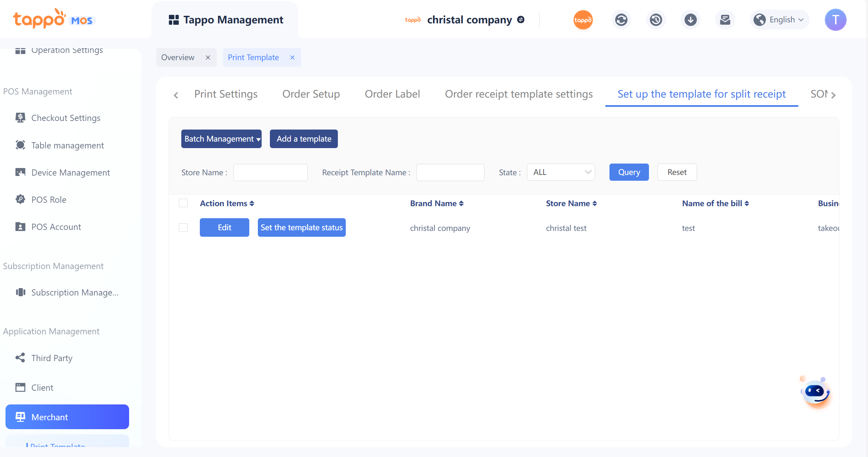This screenshot has width=868, height=457.
Task: Check the christal company row checkbox
Action: tap(183, 228)
